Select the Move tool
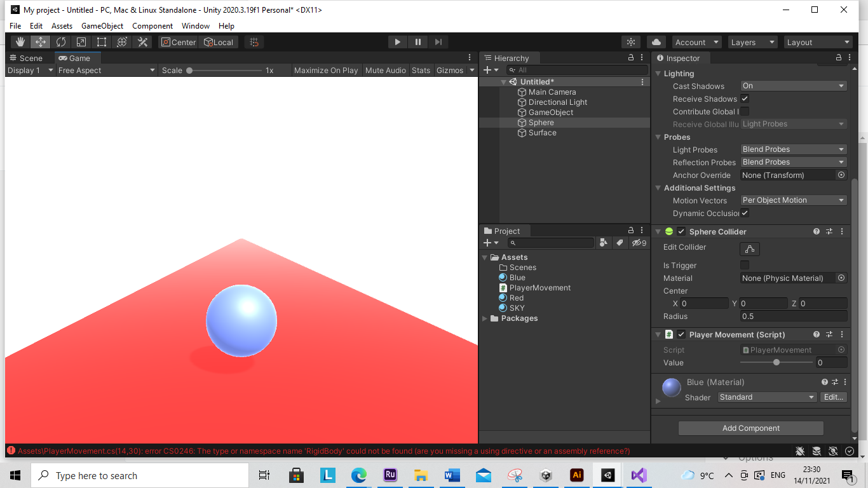Screen dimensions: 868x488 [x=41, y=42]
